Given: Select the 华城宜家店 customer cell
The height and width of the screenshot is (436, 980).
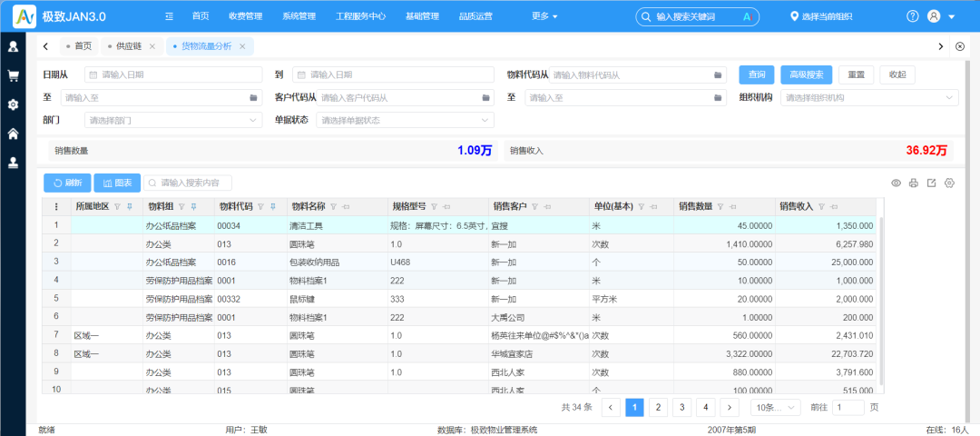Looking at the screenshot, I should click(x=538, y=353).
